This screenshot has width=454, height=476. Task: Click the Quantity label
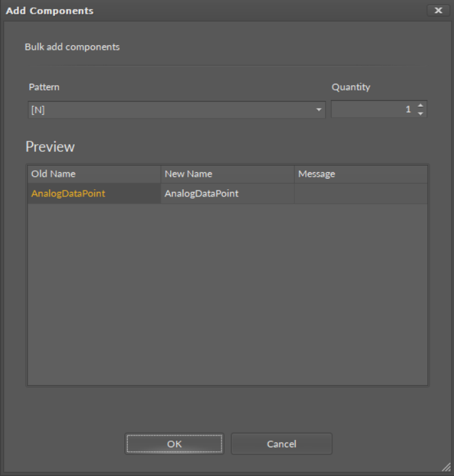tap(350, 87)
